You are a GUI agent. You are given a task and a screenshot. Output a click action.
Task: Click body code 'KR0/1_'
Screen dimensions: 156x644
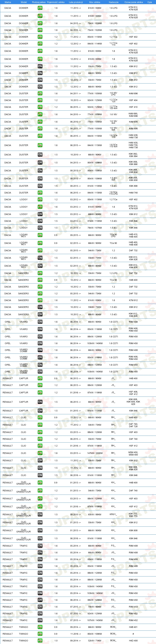coord(113,514)
